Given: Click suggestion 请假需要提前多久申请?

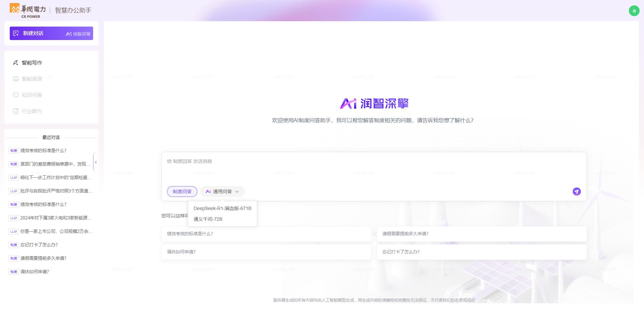Looking at the screenshot, I should 481,234.
